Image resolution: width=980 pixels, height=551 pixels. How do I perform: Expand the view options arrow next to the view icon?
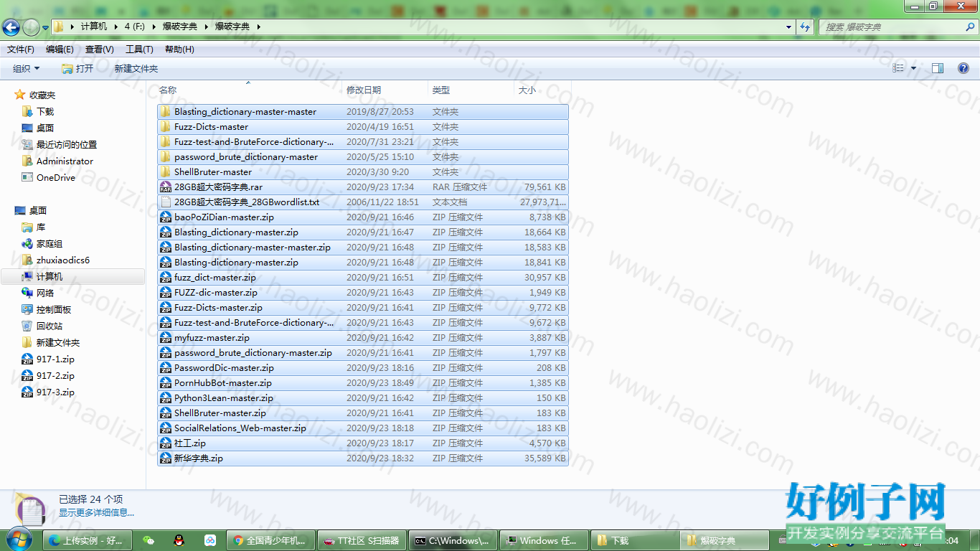click(913, 68)
